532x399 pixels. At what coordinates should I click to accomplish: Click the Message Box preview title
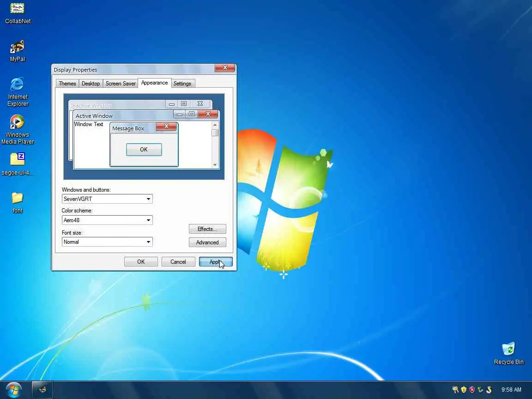pyautogui.click(x=128, y=128)
